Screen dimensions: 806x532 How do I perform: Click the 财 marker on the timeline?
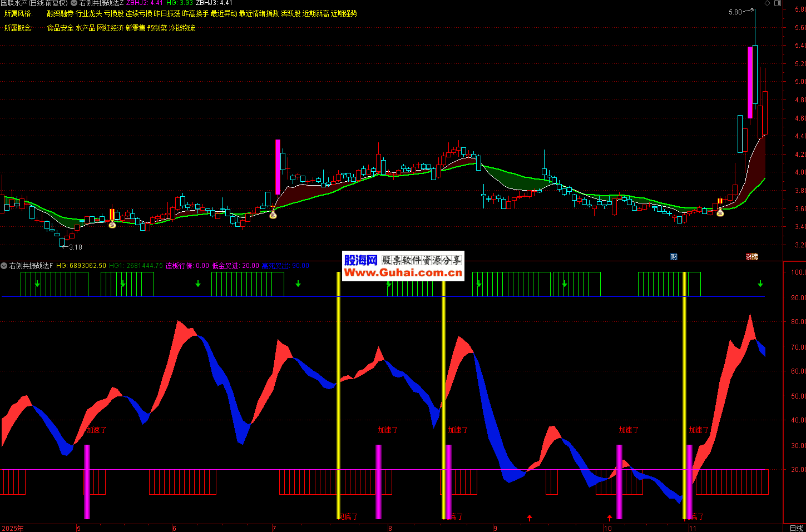tap(674, 257)
